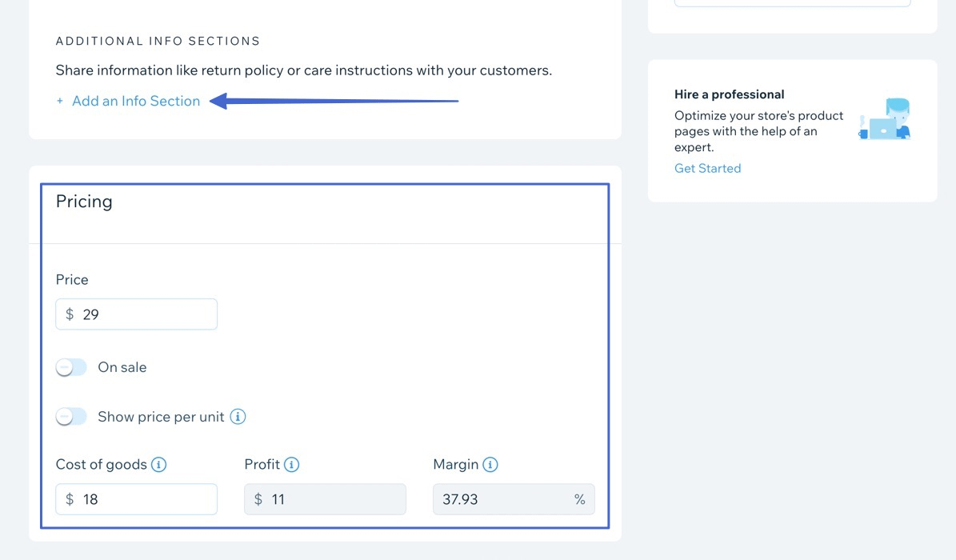956x560 pixels.
Task: Click the info icon beside Show price per unit
Action: pos(238,417)
